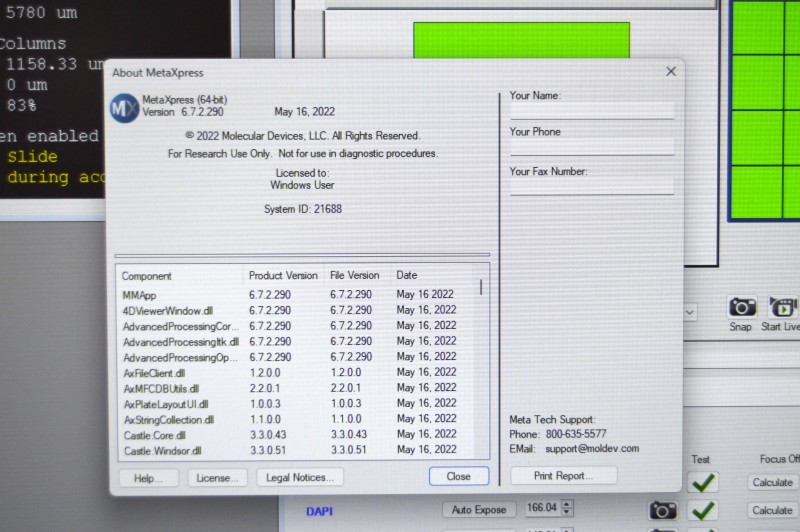Image resolution: width=800 pixels, height=532 pixels.
Task: Open the dropdown left of Snap
Action: coord(690,312)
